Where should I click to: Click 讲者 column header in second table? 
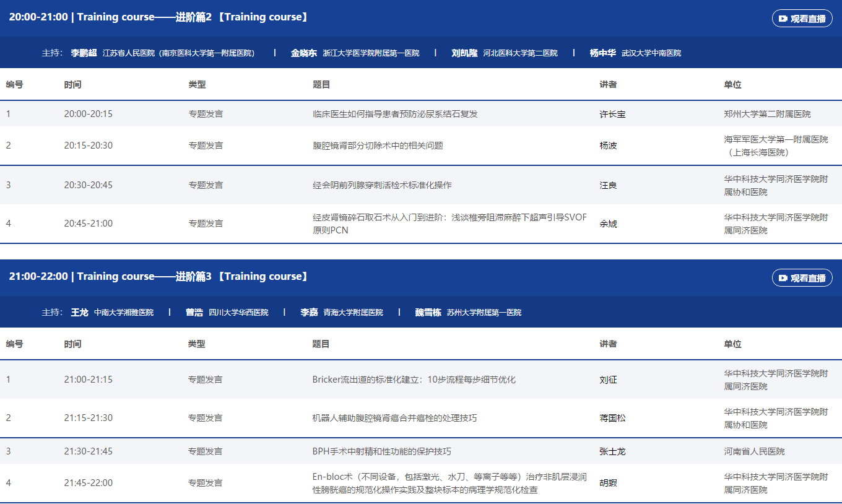[608, 344]
